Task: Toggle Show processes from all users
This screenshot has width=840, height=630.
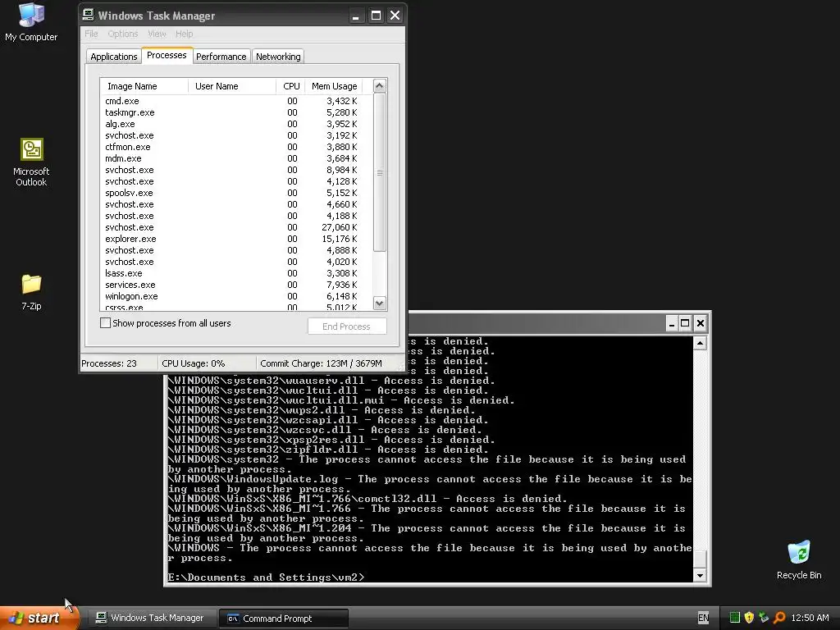Action: coord(106,323)
